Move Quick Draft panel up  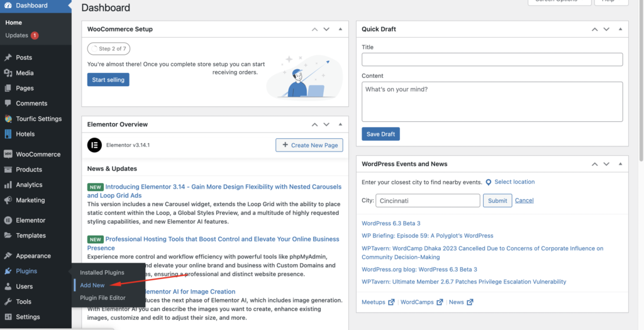594,29
